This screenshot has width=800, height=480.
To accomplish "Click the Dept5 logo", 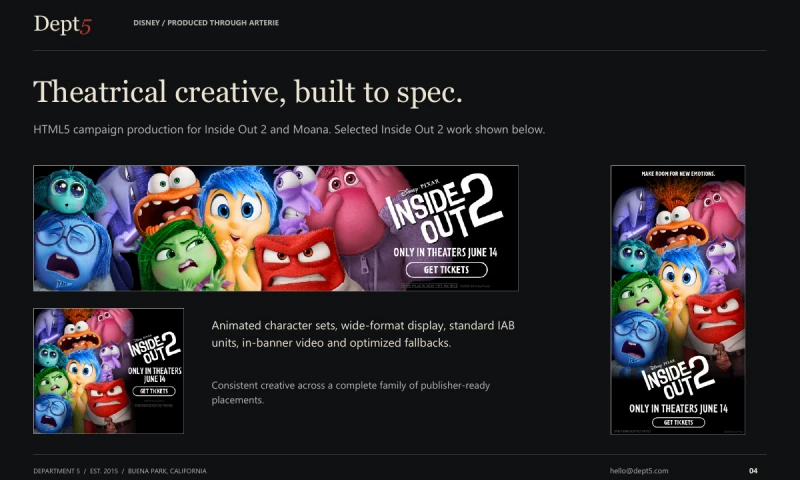I will coord(62,24).
